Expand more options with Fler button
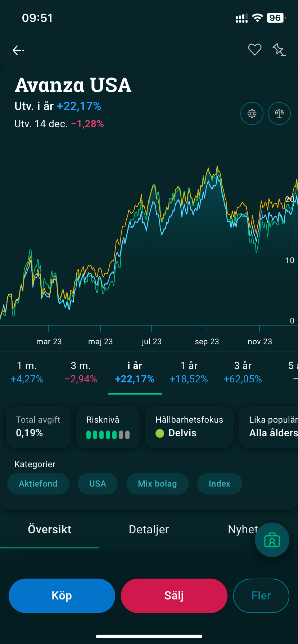Screen dimensions: 298x644 coord(261,595)
